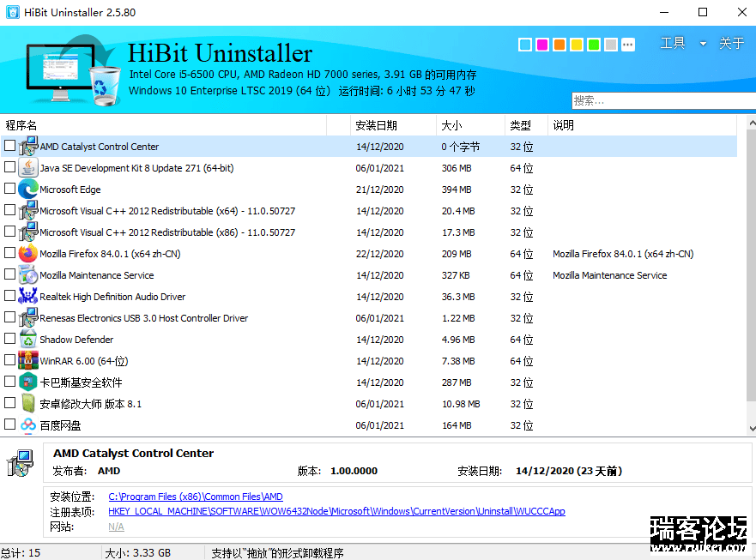Click the 大小: 3.33 GB status bar entry
This screenshot has width=756, height=560.
tap(138, 553)
